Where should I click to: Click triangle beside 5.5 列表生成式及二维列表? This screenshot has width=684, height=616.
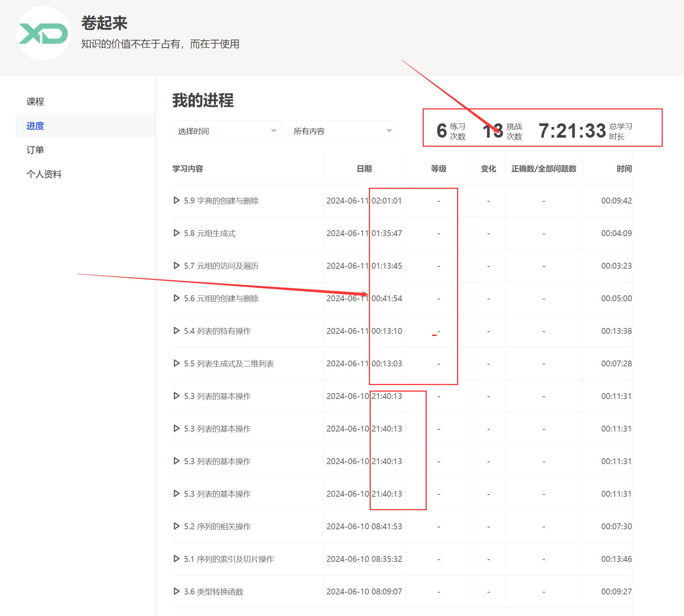click(x=176, y=363)
